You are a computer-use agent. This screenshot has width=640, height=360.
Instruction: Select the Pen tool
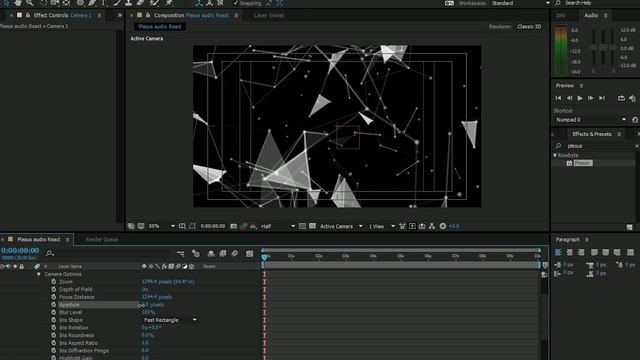click(92, 3)
